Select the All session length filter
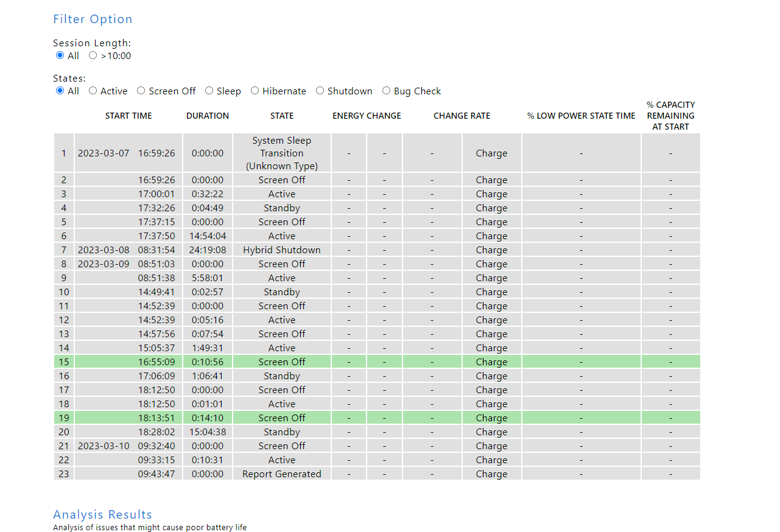This screenshot has width=780, height=532. [60, 55]
